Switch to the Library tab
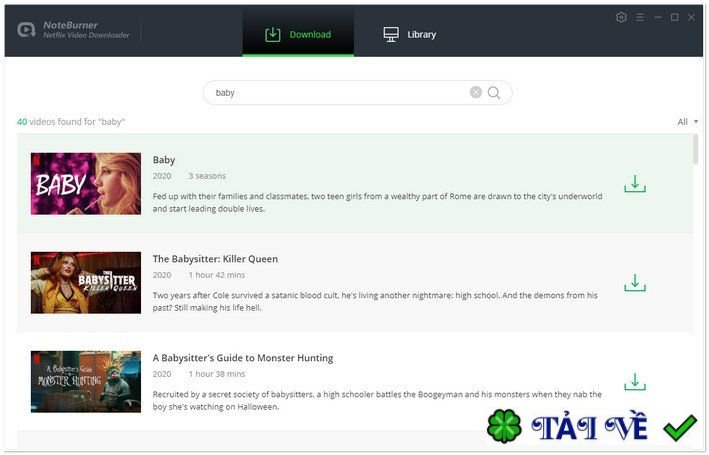709x455 pixels. click(x=410, y=34)
